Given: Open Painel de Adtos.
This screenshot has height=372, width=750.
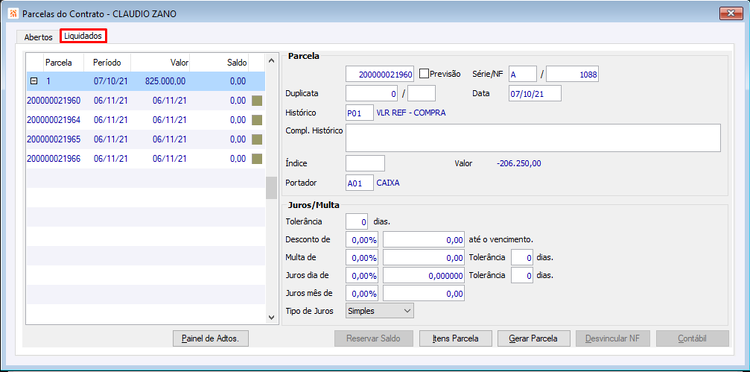Looking at the screenshot, I should tap(211, 339).
